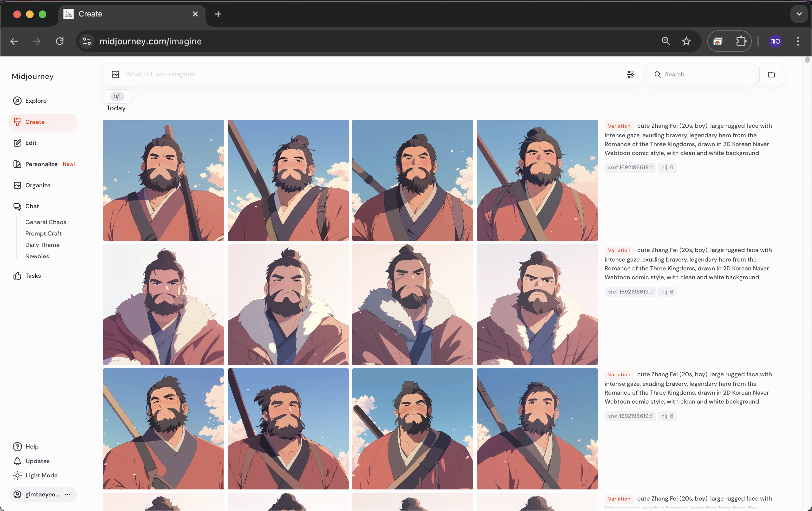The width and height of the screenshot is (812, 511).
Task: Click the niji 6 chip in the third prompt
Action: tap(667, 416)
